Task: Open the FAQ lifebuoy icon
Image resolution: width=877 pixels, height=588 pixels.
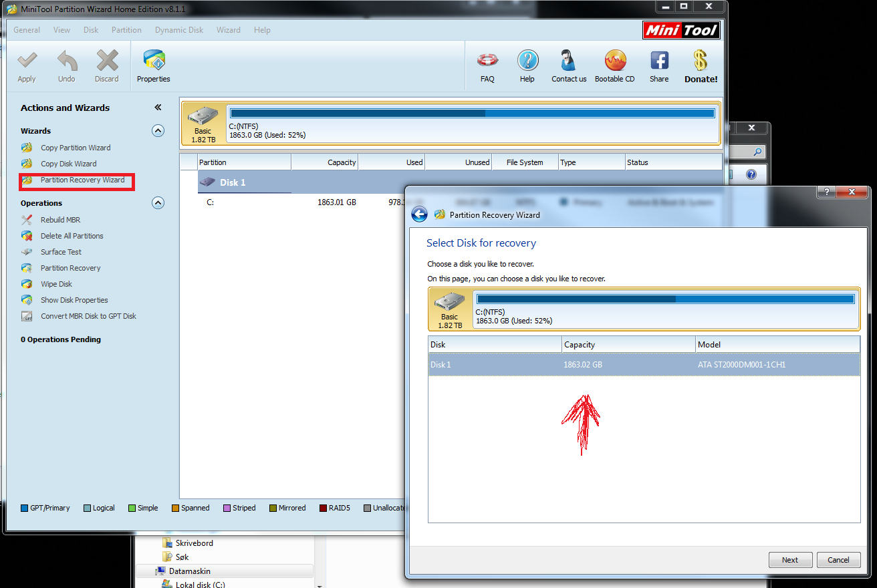Action: 487,61
